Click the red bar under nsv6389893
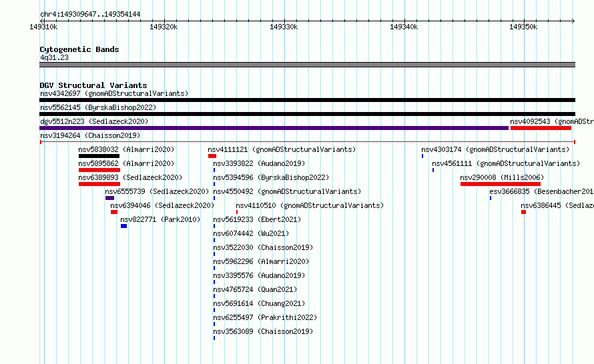 point(99,184)
